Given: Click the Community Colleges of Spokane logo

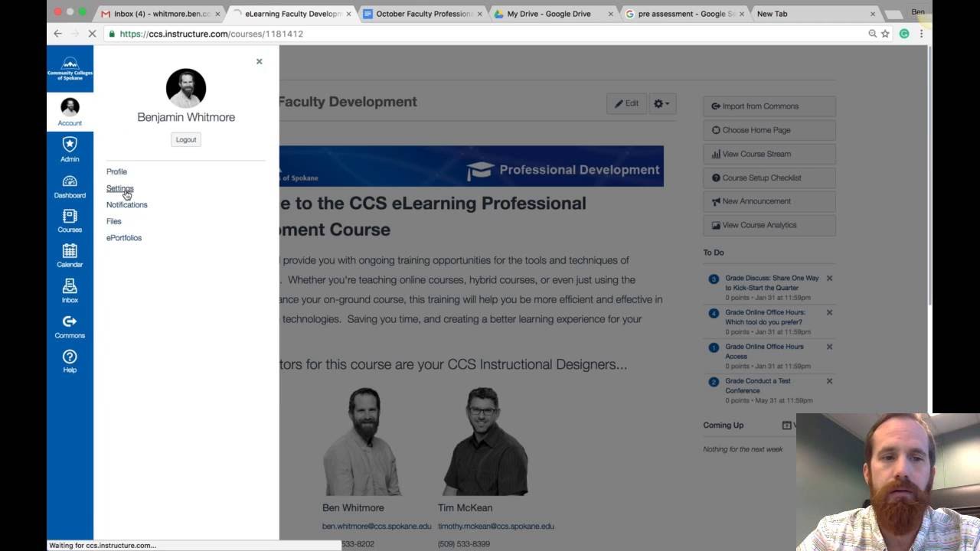Looking at the screenshot, I should 70,69.
